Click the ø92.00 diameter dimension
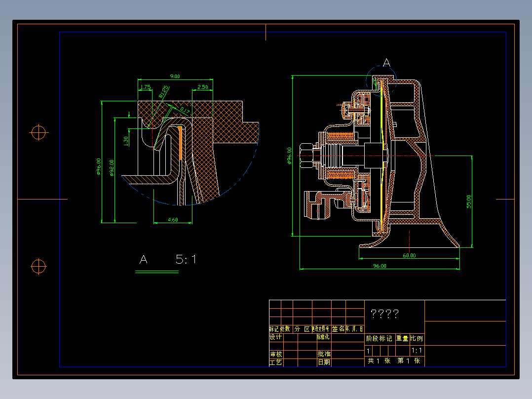 pyautogui.click(x=112, y=168)
